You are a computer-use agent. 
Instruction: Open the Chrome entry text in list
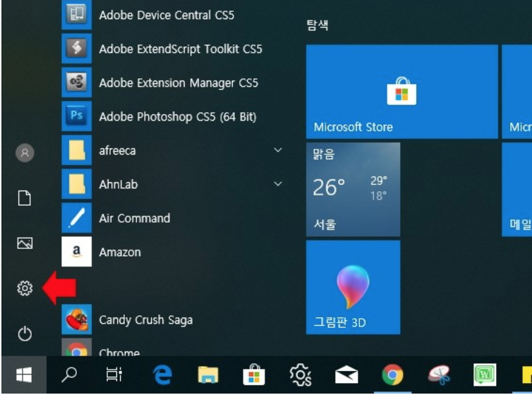[119, 352]
